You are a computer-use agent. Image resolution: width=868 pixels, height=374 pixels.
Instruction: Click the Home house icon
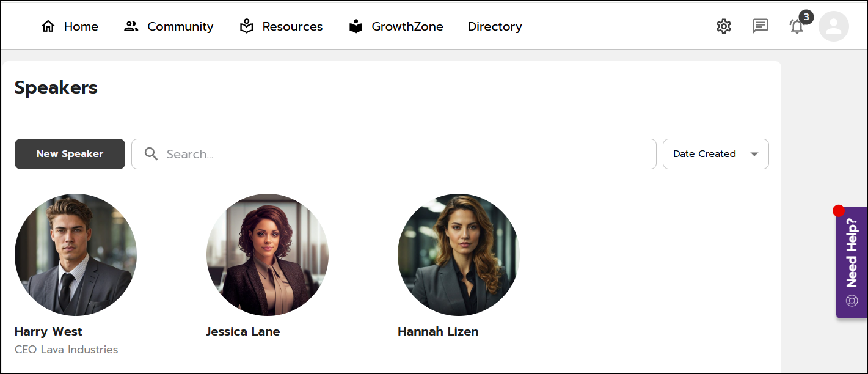pos(48,26)
